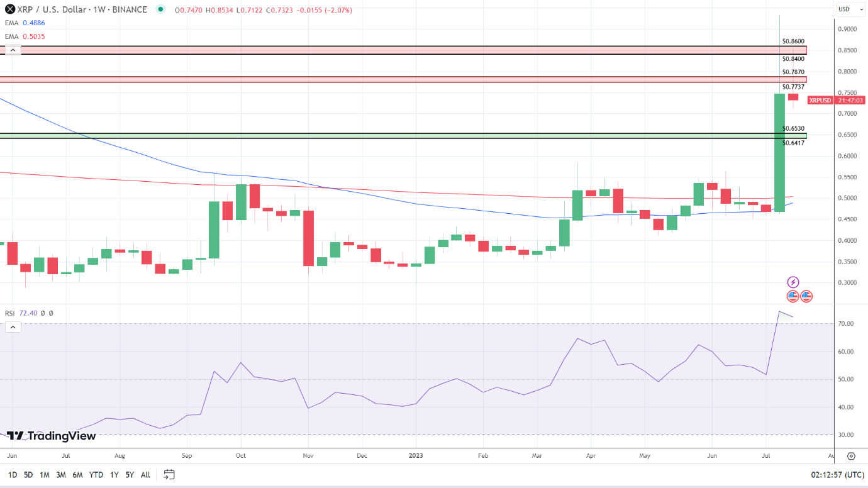Select the 1M time range

pos(45,475)
